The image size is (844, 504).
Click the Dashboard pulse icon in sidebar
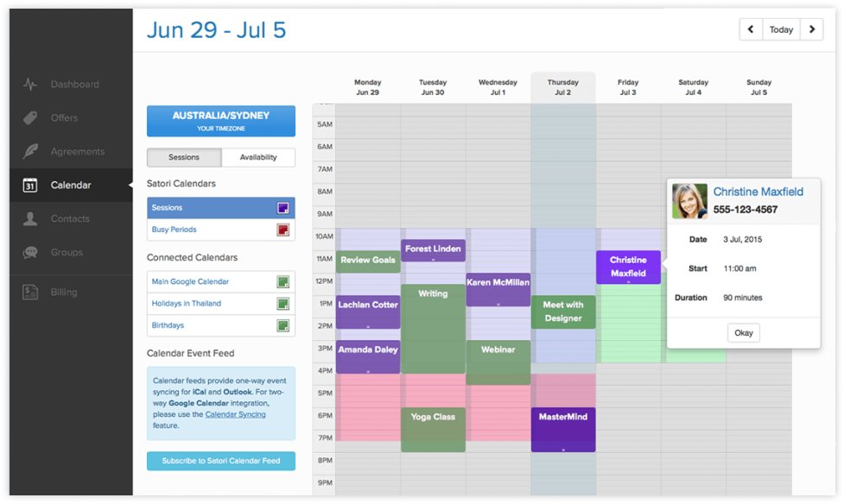[x=30, y=85]
